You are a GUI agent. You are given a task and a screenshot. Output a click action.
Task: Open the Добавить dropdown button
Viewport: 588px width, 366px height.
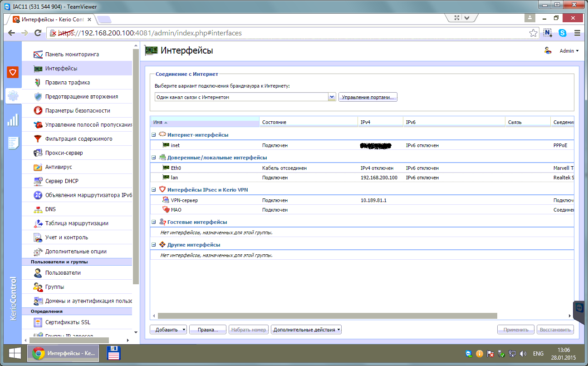click(x=168, y=330)
